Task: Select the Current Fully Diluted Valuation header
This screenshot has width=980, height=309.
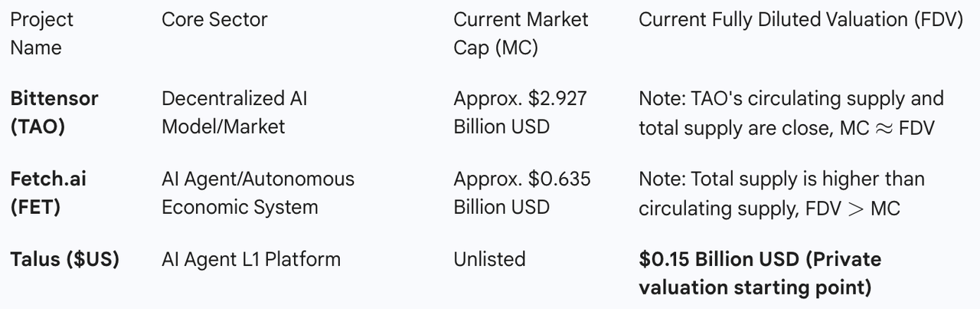Action: [800, 20]
